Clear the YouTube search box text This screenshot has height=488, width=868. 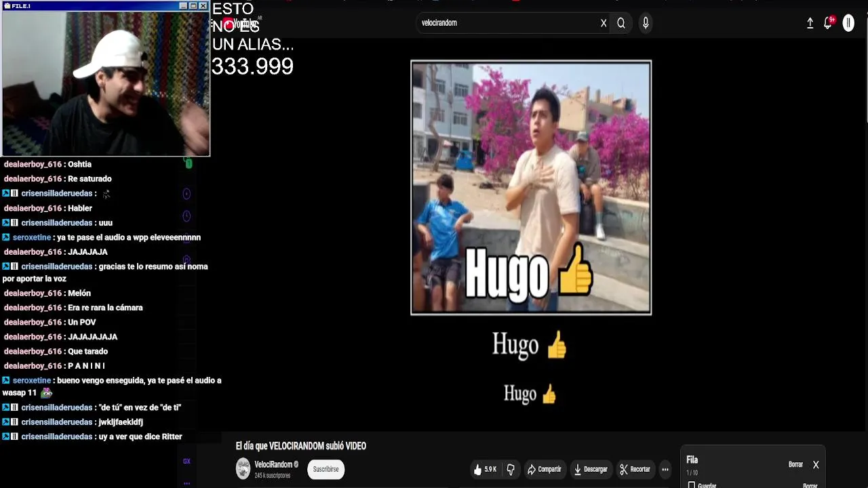[604, 23]
